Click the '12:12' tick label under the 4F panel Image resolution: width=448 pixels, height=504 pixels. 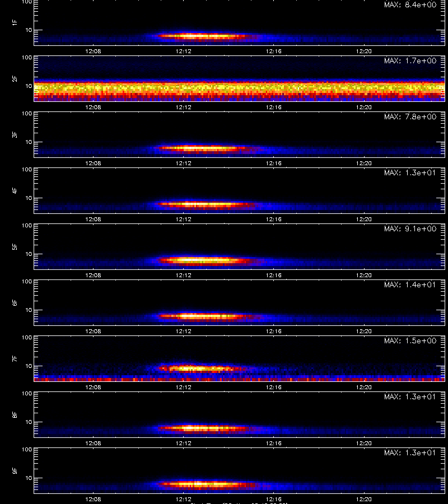click(x=184, y=219)
